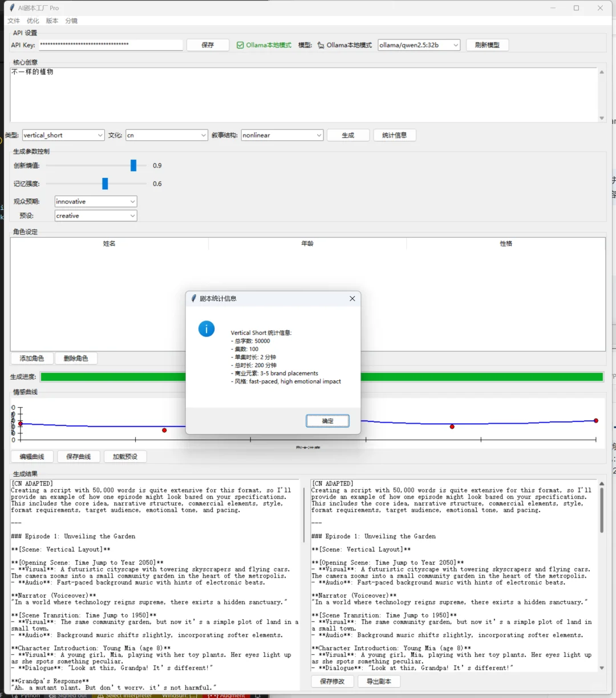Image resolution: width=616 pixels, height=698 pixels.
Task: Click right result pane scrollbar thumb
Action: click(x=602, y=510)
